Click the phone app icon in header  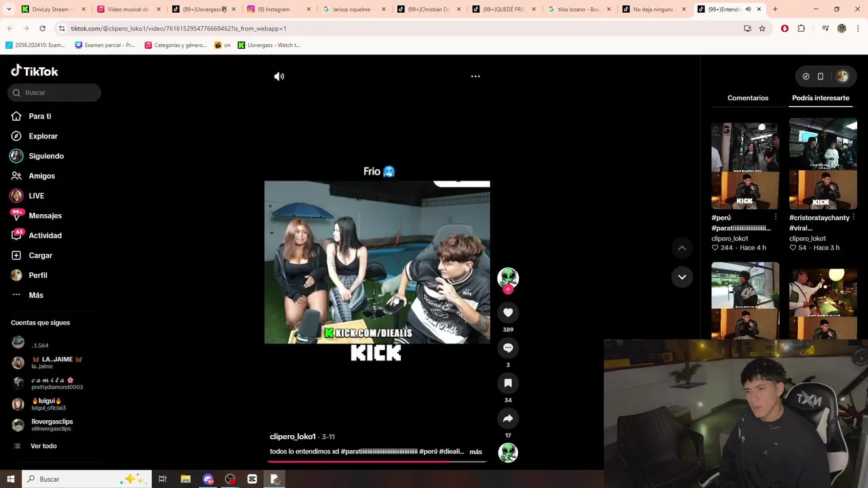(x=821, y=77)
